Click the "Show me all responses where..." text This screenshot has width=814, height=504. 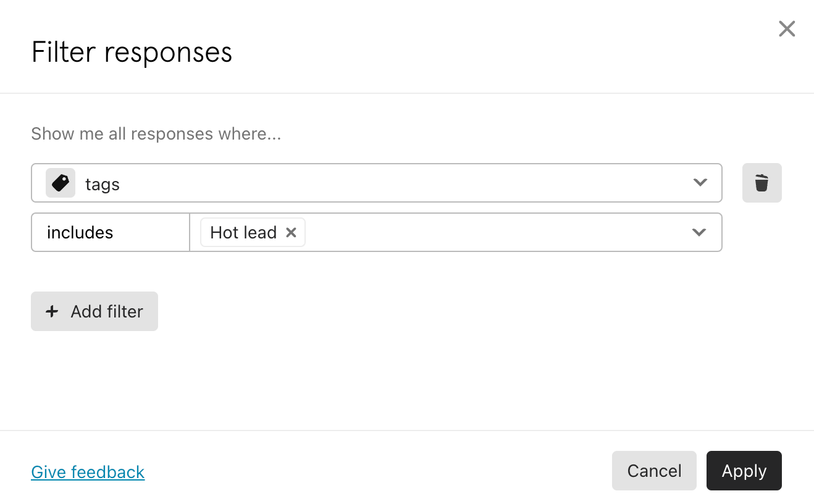[156, 134]
